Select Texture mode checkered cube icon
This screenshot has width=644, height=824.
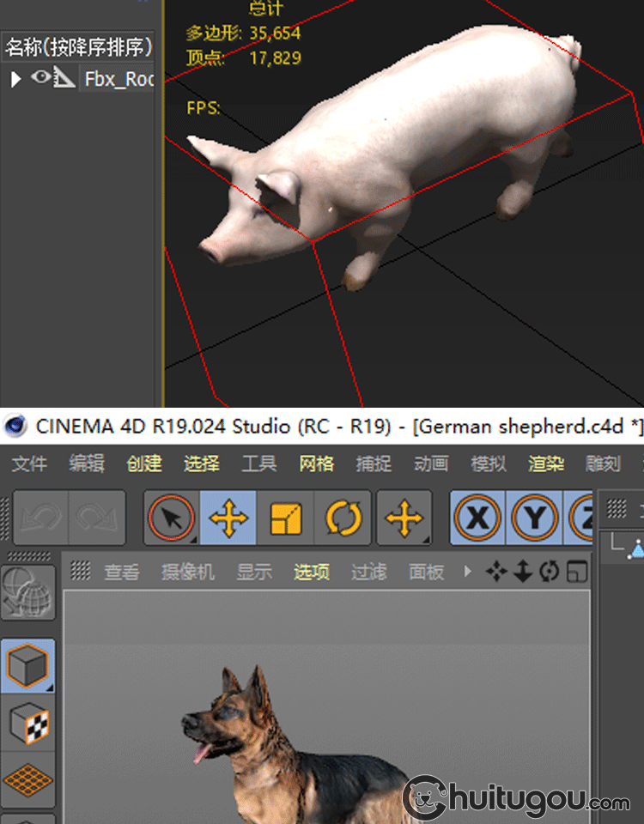click(27, 724)
